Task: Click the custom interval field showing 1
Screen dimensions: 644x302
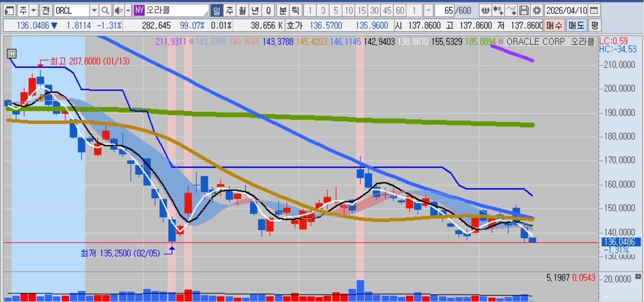Action: click(415, 10)
